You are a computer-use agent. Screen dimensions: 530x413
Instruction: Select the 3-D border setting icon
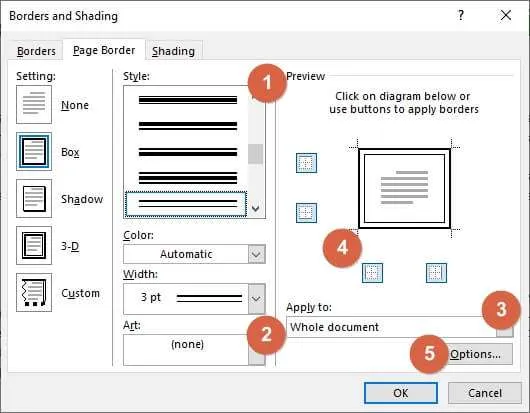pyautogui.click(x=34, y=245)
